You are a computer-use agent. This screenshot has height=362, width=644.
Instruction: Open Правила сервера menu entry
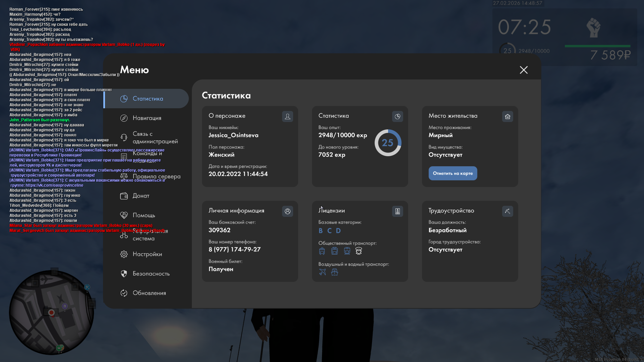pos(156,176)
